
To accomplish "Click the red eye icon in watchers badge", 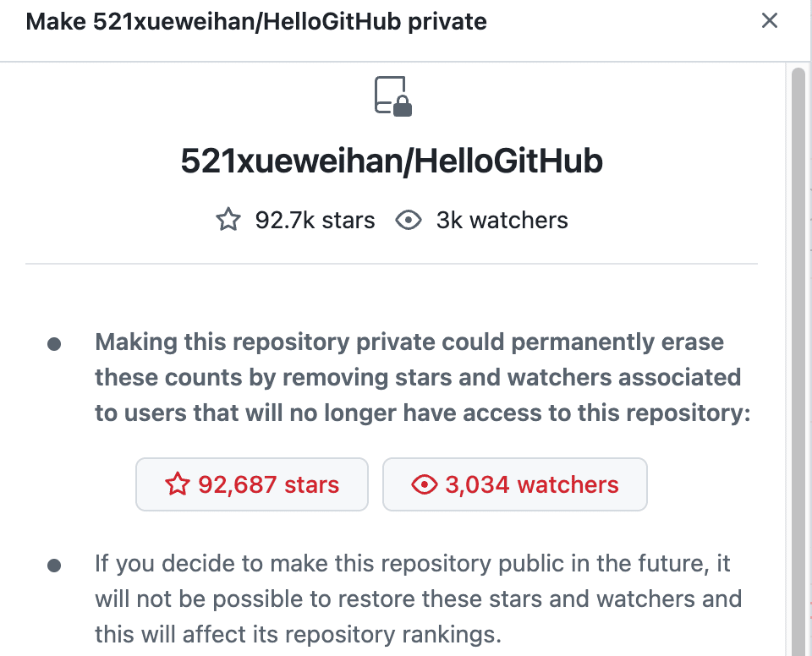I will point(425,484).
